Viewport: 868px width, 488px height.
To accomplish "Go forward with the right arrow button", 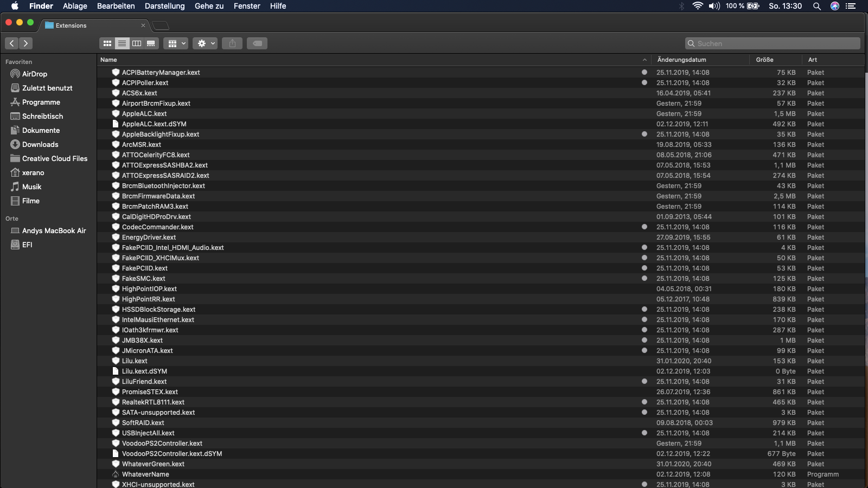I will click(25, 43).
